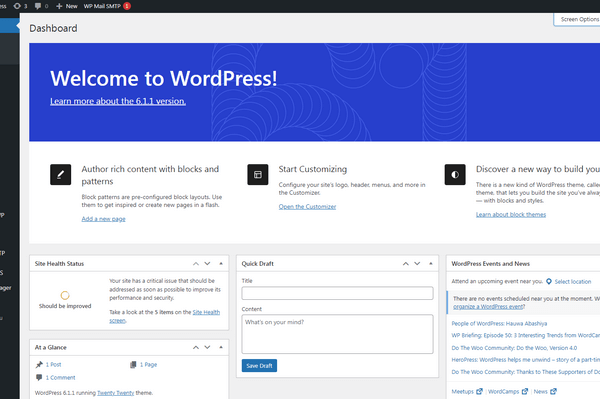Click the pages icon next to 1 Page
600x399 pixels.
point(133,365)
